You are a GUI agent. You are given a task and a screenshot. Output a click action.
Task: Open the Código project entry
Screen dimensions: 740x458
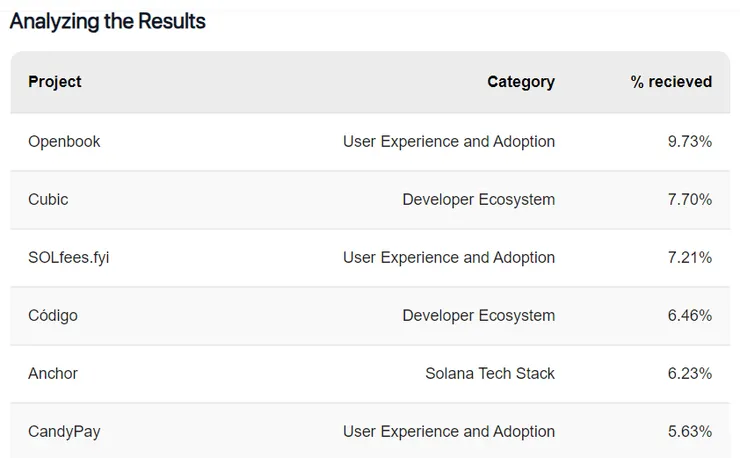click(x=53, y=315)
